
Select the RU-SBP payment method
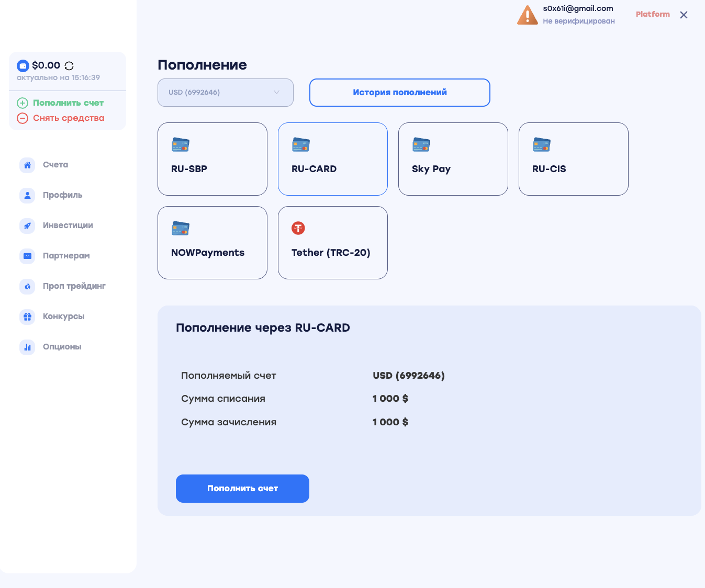(x=212, y=159)
